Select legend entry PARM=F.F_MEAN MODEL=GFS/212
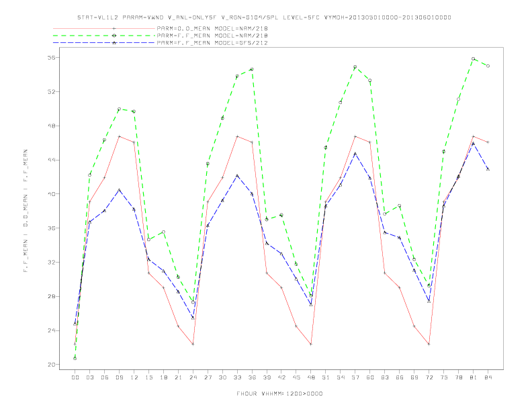Screen dimensions: 532x411 click(x=212, y=43)
